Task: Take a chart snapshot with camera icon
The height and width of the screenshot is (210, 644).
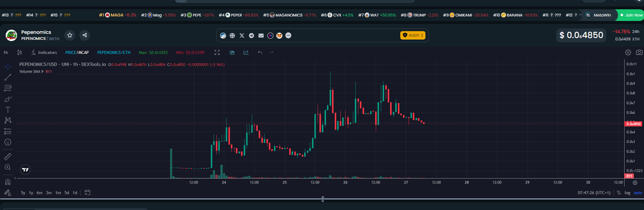Action: (x=639, y=52)
